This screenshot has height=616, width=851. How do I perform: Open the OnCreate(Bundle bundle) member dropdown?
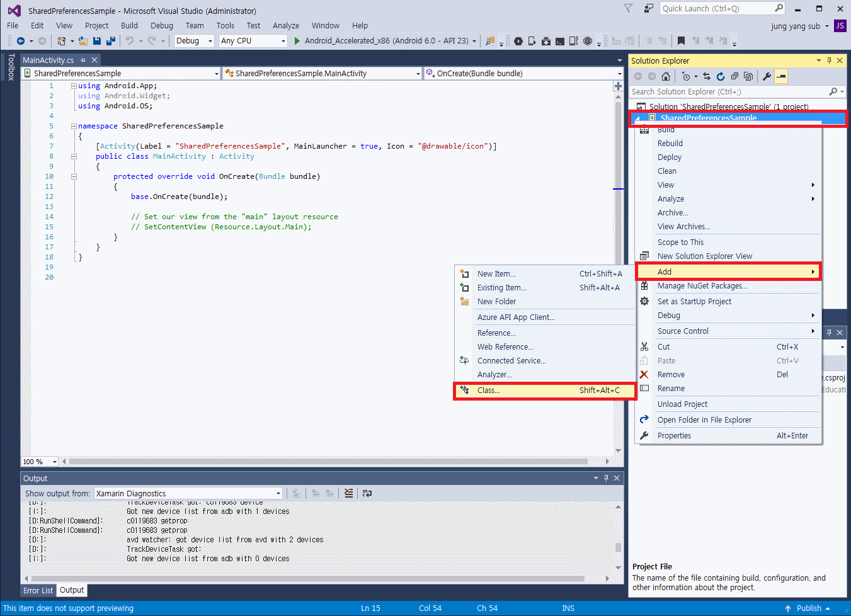(523, 74)
